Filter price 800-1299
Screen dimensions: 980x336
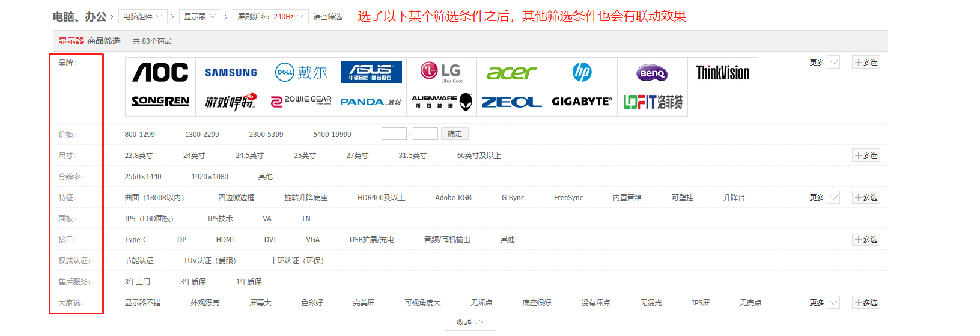139,134
